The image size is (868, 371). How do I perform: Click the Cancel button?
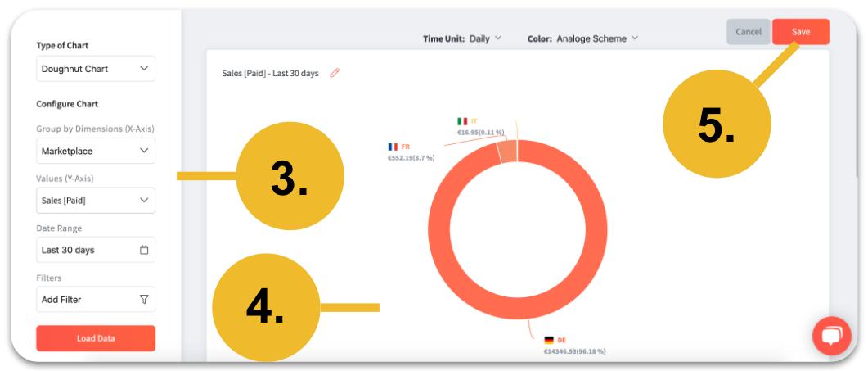748,32
